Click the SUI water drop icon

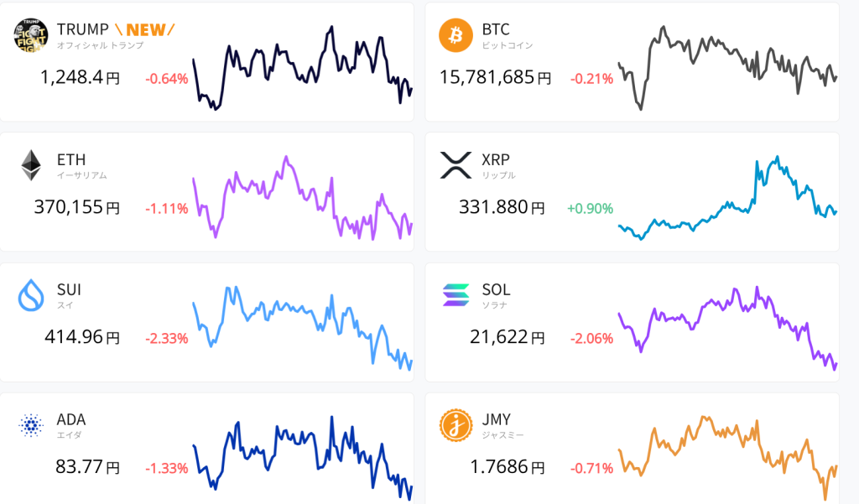coord(31,296)
